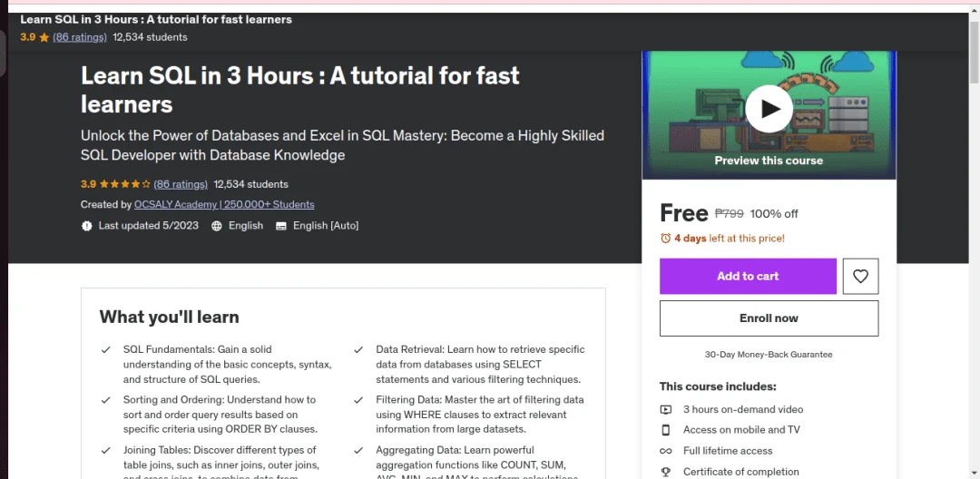
Task: Click the course subtitle about SQL Mastery
Action: click(342, 145)
